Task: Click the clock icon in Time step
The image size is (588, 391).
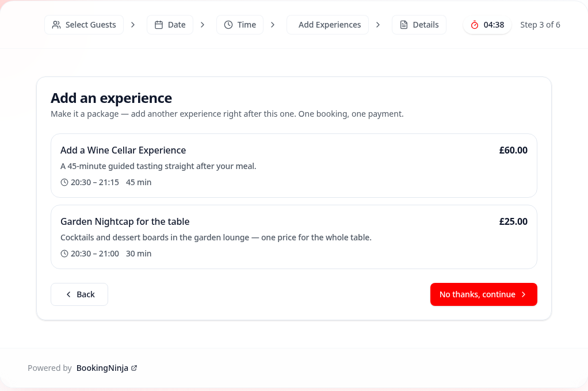Action: coord(228,25)
